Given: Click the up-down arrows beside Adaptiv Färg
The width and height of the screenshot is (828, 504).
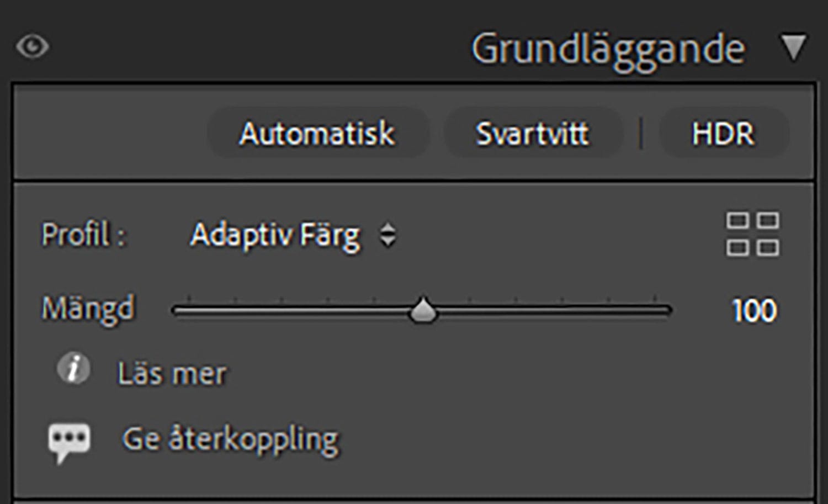Looking at the screenshot, I should coord(388,235).
